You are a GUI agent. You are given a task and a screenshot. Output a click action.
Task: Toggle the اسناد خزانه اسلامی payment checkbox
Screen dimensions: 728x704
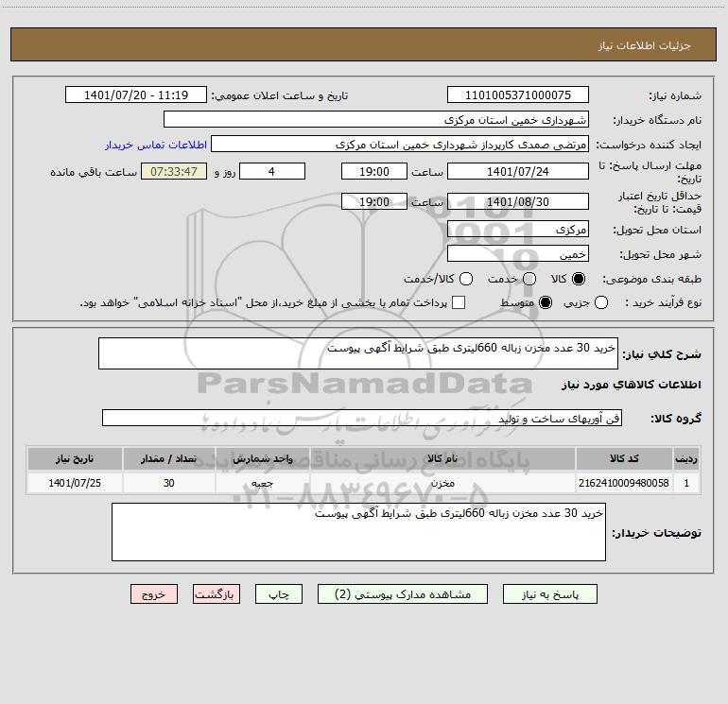click(x=459, y=302)
